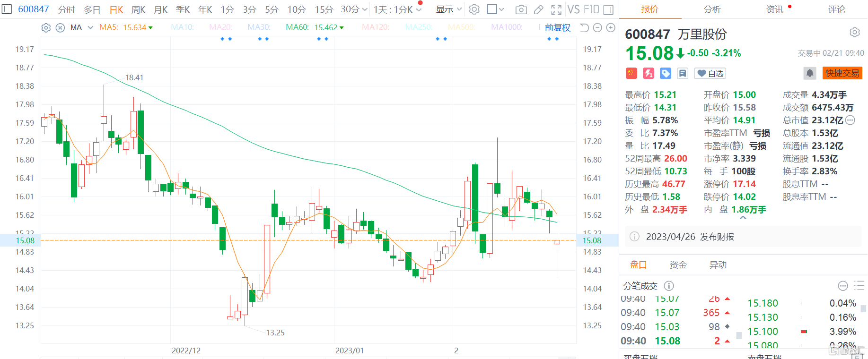This screenshot has height=359, width=868.
Task: Switch to 异动 abnormal moves tab
Action: tap(718, 265)
